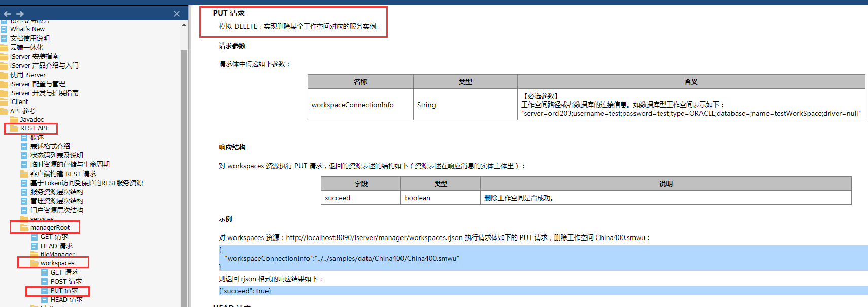The width and height of the screenshot is (868, 307).
Task: Go back with the left arrow icon
Action: (7, 14)
